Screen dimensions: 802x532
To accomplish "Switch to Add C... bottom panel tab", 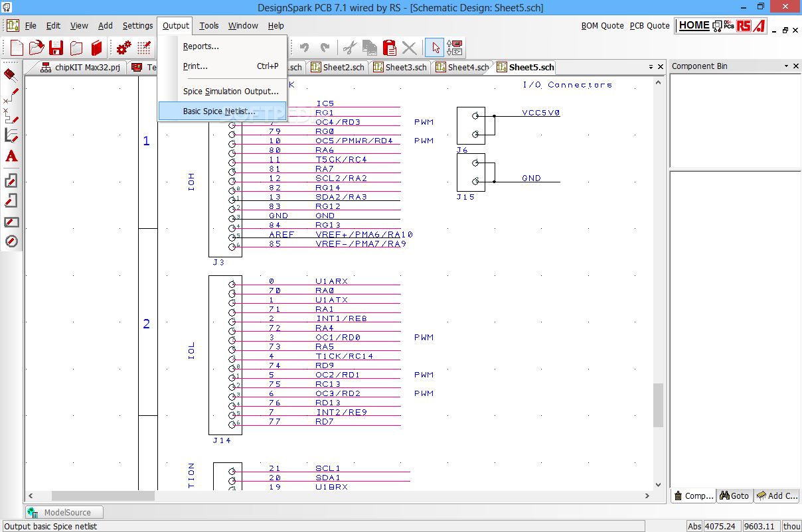I will 777,496.
